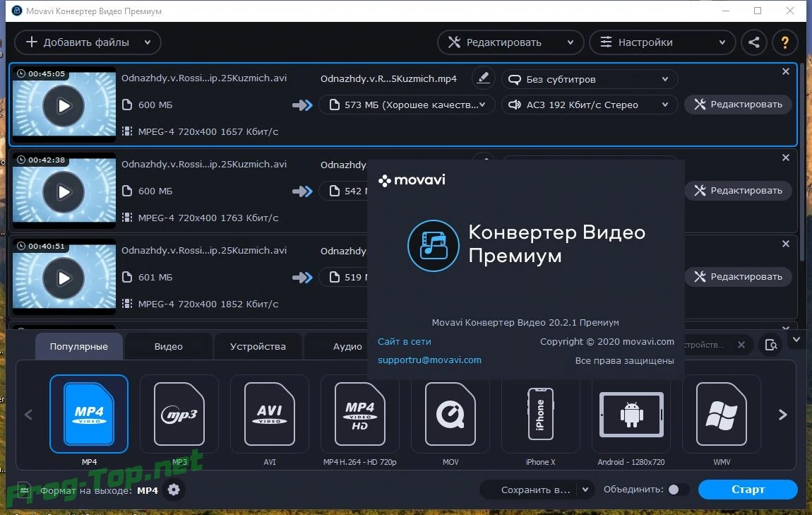Select the MP4 format preset icon

[88, 414]
